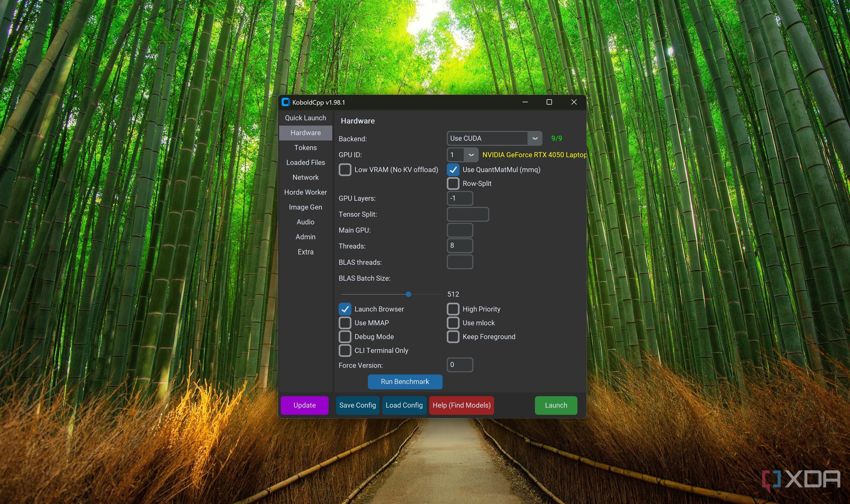Click the GPU Layers input field
Viewport: 850px width, 504px height.
coord(460,198)
